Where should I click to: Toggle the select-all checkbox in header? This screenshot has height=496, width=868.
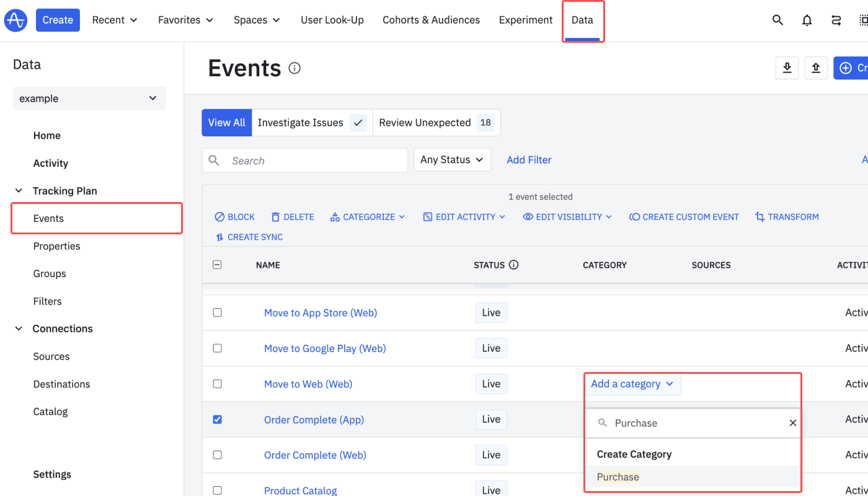coord(217,265)
